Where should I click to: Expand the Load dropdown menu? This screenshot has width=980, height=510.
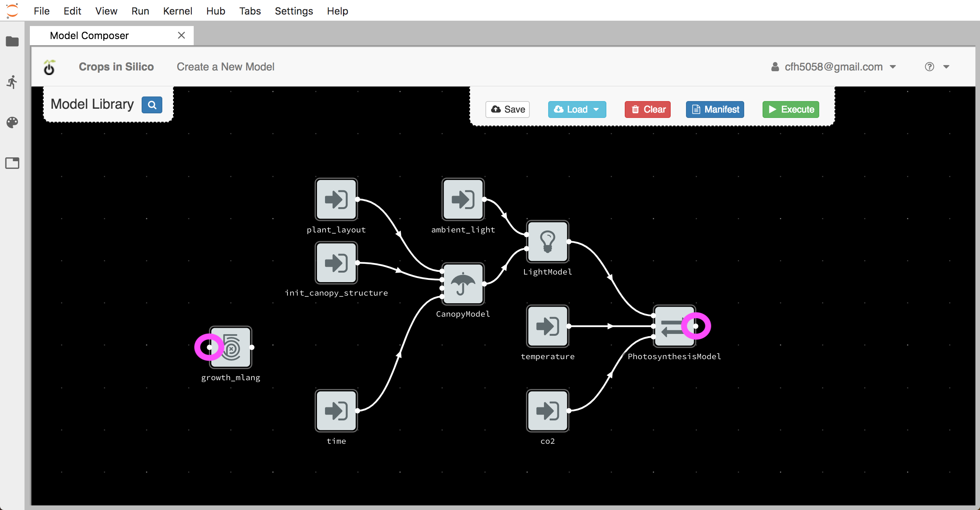pos(597,109)
